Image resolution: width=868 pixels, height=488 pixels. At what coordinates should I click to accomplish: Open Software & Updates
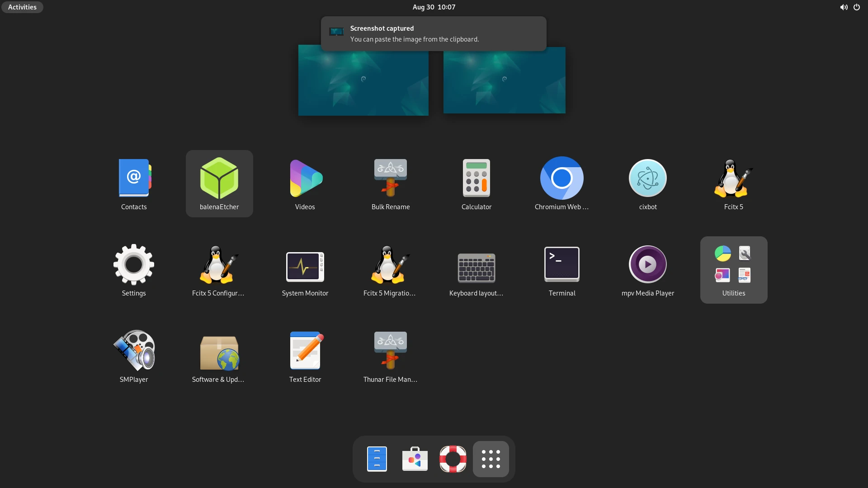(x=219, y=356)
